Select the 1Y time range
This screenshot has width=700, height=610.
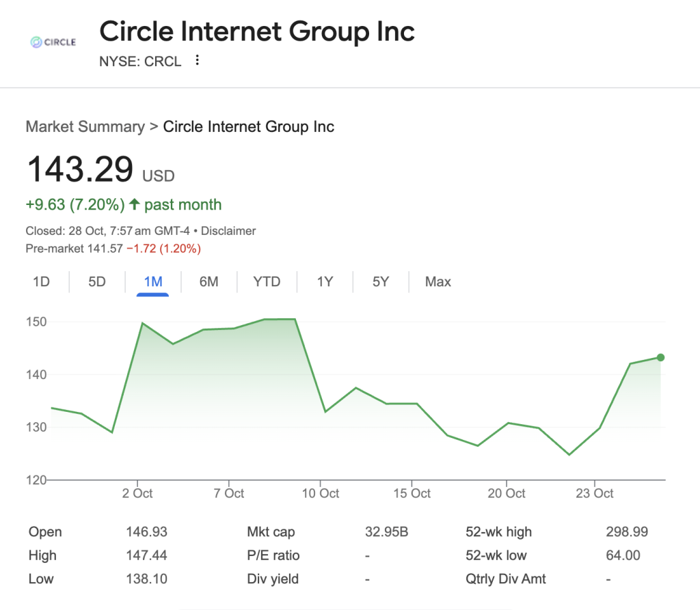coord(325,281)
